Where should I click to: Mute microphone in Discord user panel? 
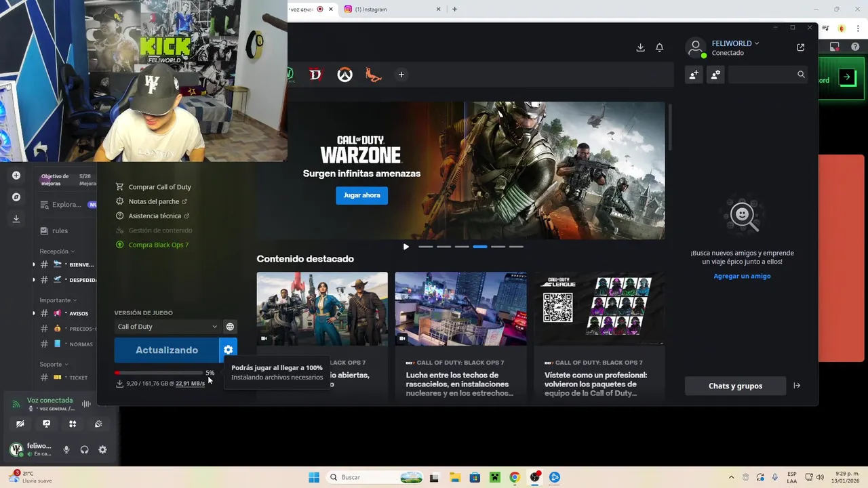(66, 449)
